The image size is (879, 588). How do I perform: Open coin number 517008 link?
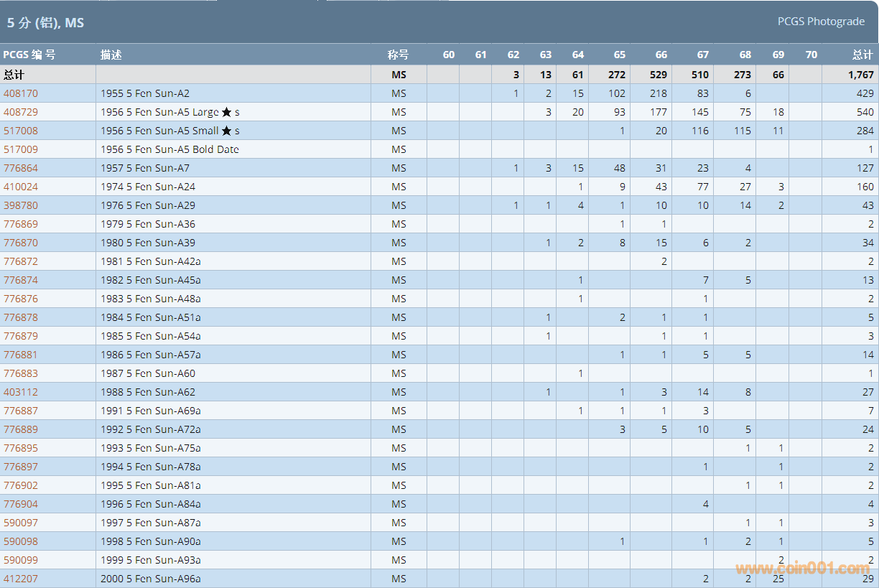[x=21, y=131]
